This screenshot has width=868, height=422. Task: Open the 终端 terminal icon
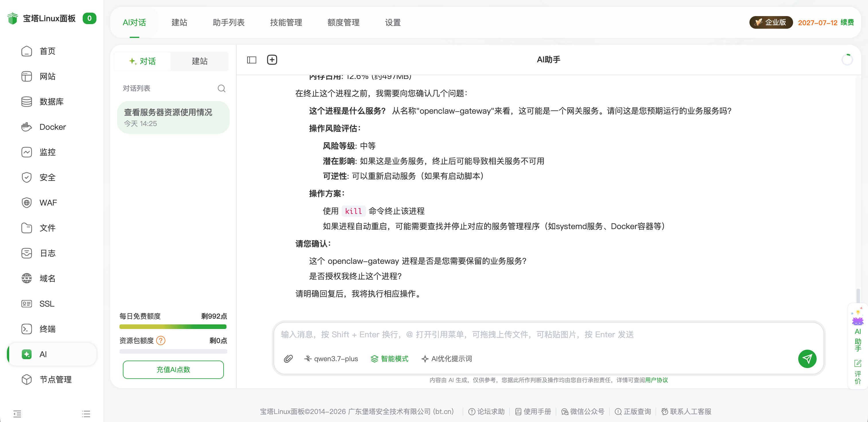[x=27, y=329]
